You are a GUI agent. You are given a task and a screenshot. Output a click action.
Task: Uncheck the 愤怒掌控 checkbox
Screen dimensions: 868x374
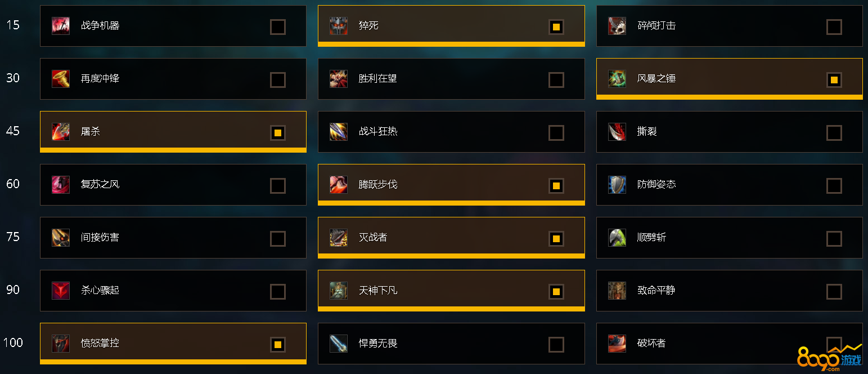(x=278, y=345)
